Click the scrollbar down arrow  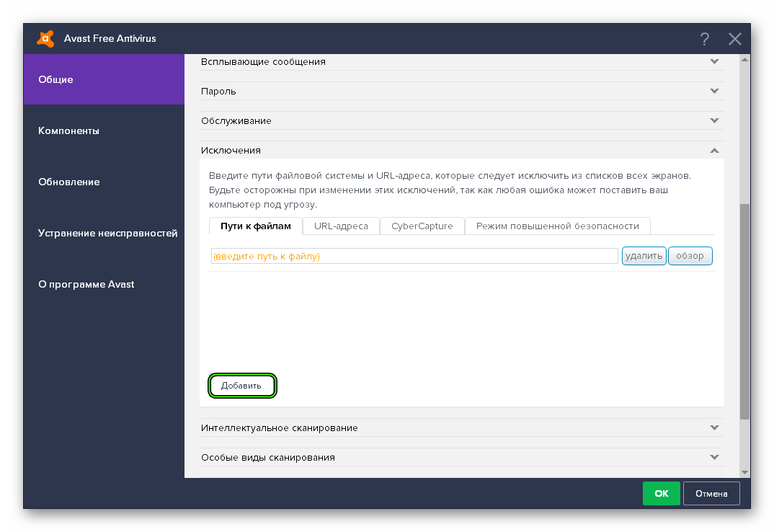tap(745, 473)
